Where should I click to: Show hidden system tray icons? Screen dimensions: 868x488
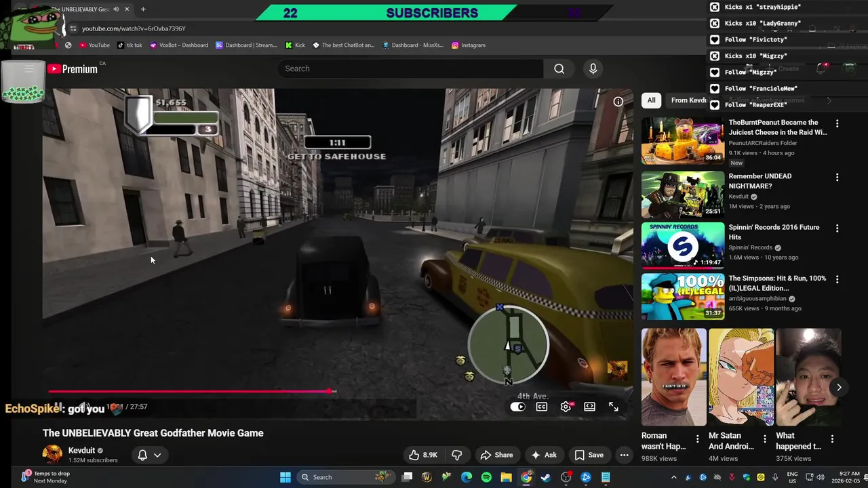pos(673,477)
